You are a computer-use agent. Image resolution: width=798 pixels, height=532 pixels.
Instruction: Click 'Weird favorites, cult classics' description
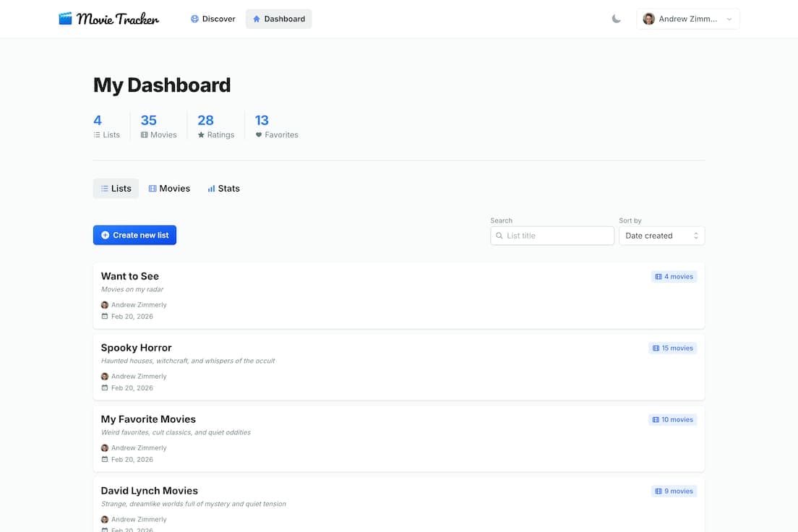click(176, 432)
